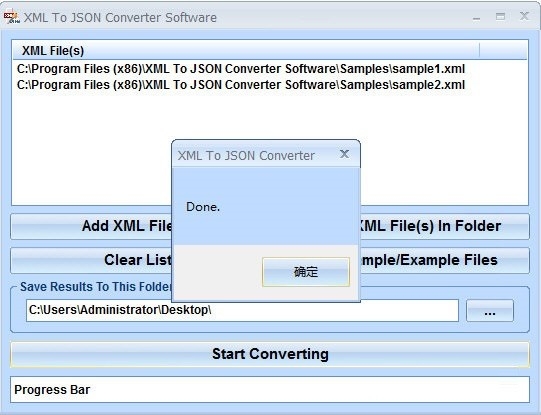The image size is (541, 415).
Task: Click Add All XML File(s) In Folder
Action: click(x=445, y=226)
